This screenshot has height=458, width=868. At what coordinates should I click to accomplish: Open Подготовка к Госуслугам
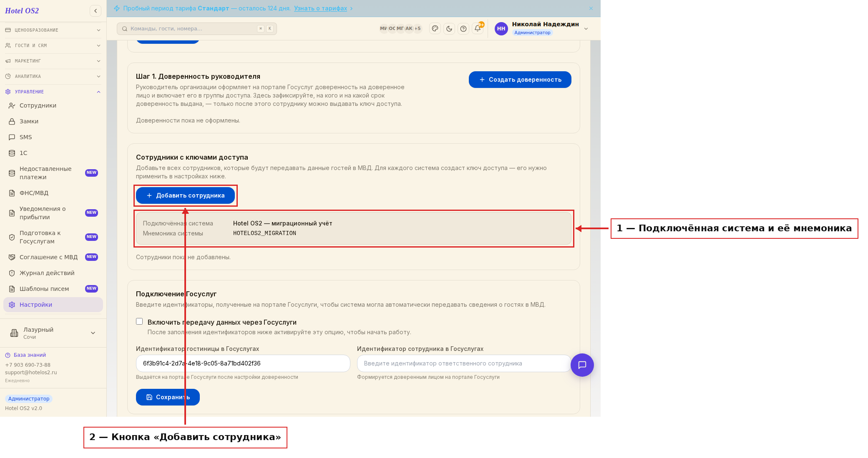(53, 237)
